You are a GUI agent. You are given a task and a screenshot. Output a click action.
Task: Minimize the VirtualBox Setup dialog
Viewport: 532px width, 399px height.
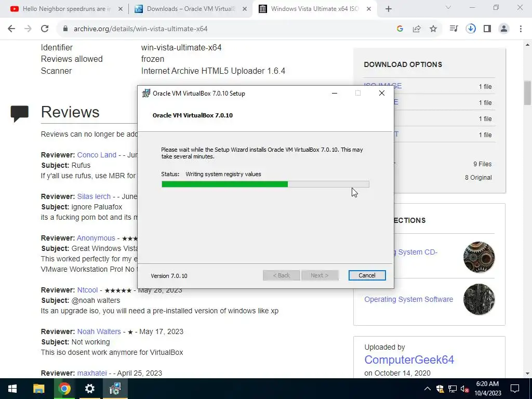tap(335, 93)
